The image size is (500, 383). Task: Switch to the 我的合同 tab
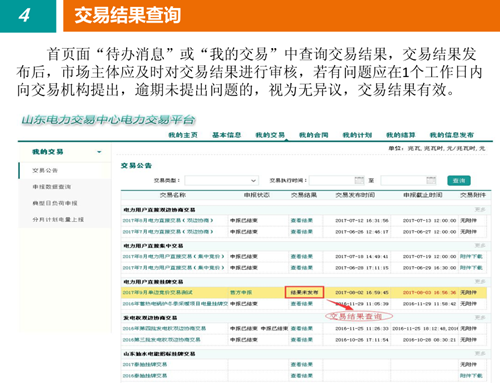314,135
